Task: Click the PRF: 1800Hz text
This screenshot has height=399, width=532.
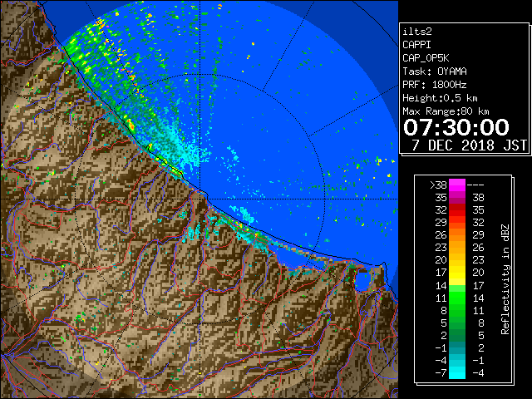Action: (435, 85)
